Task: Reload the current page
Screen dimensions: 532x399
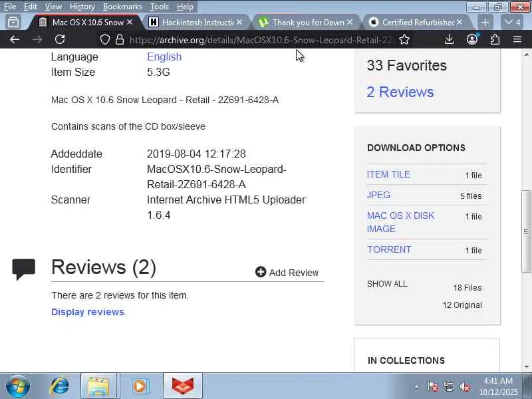Action: (60, 40)
